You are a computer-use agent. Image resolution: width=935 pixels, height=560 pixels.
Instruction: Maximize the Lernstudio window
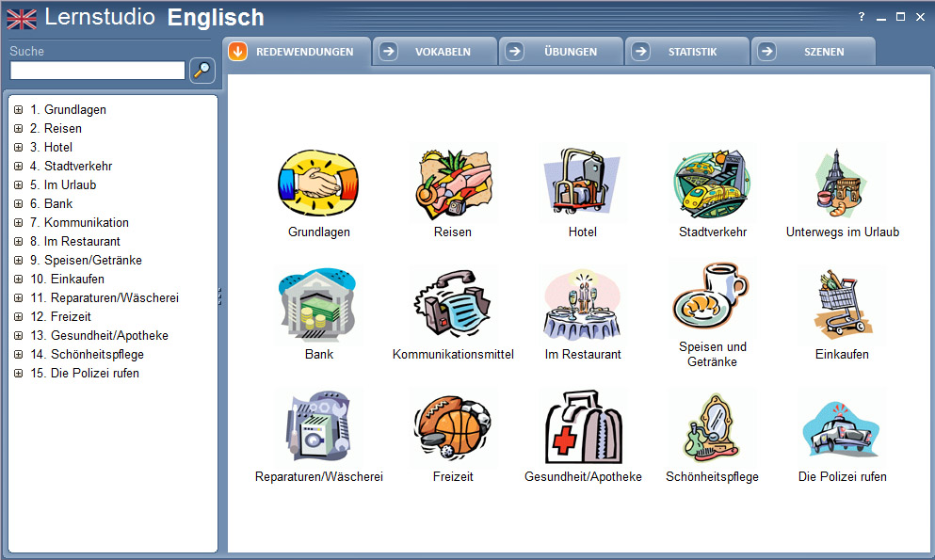pyautogui.click(x=900, y=17)
